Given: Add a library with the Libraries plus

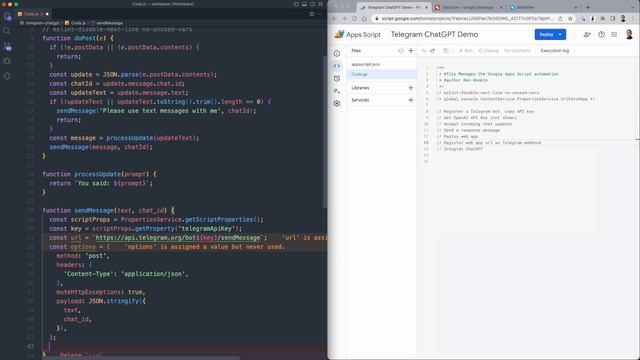Looking at the screenshot, I should (411, 88).
